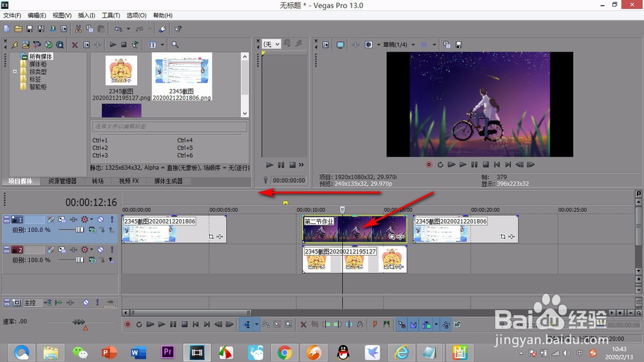Cut selection with the scissors icon
Image resolution: width=644 pixels, height=362 pixels.
tap(78, 29)
